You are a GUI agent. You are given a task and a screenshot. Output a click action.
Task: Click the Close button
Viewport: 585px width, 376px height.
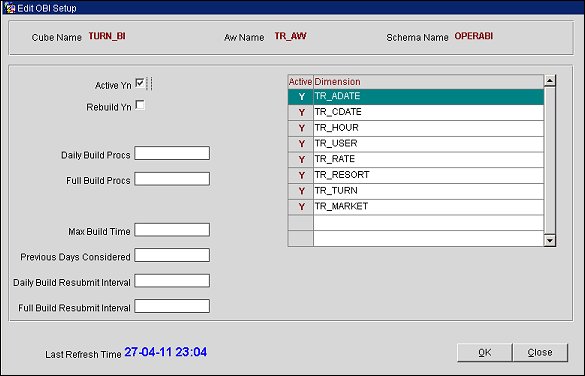540,352
